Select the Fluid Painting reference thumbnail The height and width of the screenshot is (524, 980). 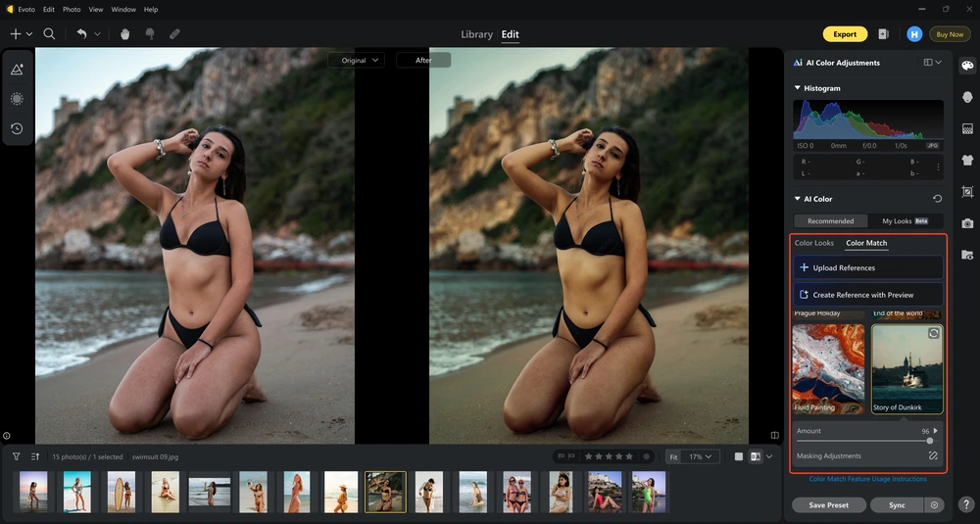pos(828,368)
